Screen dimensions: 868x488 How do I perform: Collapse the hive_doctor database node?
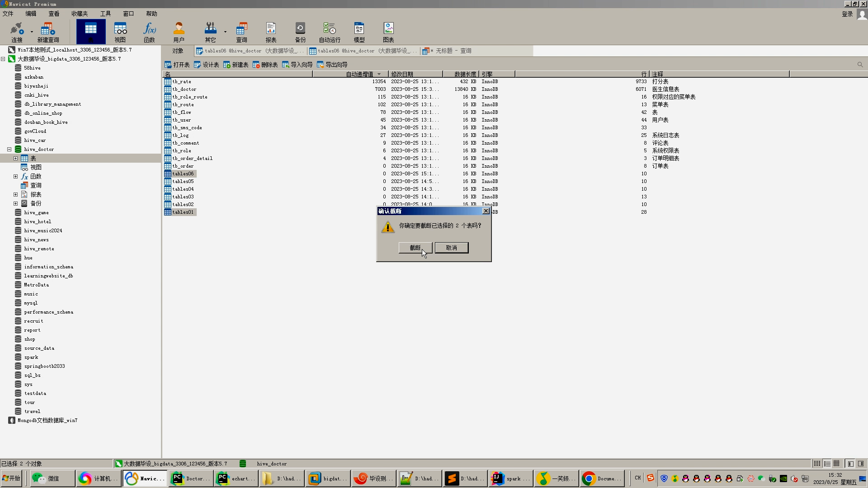click(x=9, y=149)
